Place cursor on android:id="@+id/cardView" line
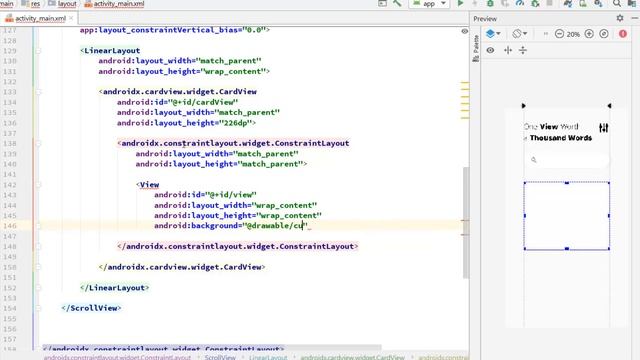640x360 pixels. (177, 102)
